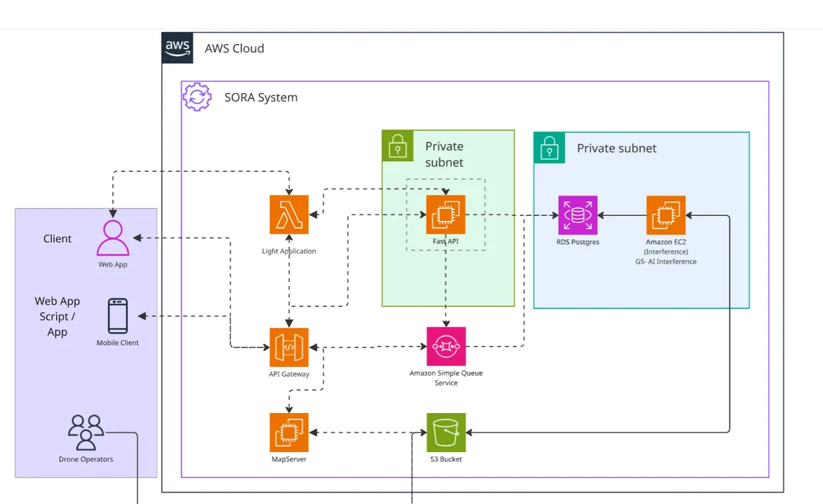Click the G5- AI Interference text
Viewport: 823px width, 504px height.
click(666, 261)
